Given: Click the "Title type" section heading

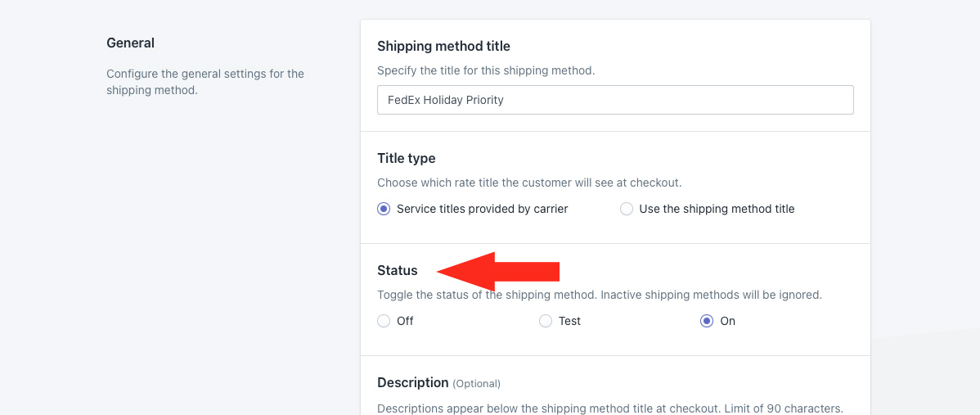Looking at the screenshot, I should [x=406, y=158].
